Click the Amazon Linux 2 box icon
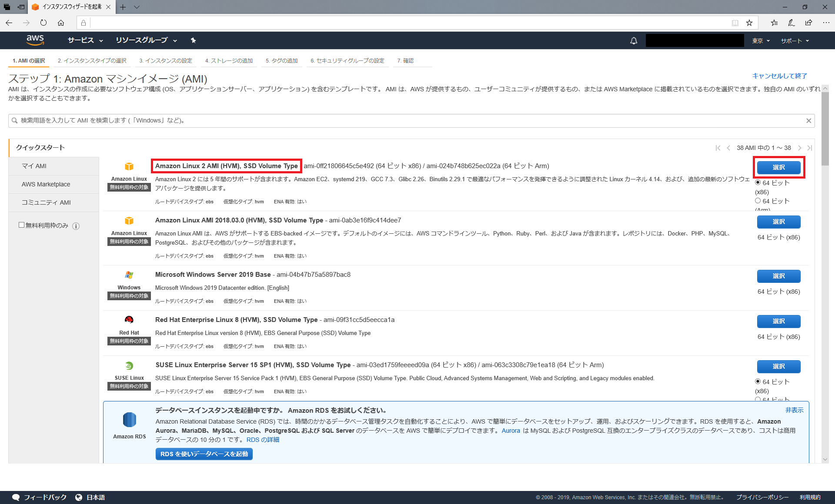 pyautogui.click(x=129, y=166)
